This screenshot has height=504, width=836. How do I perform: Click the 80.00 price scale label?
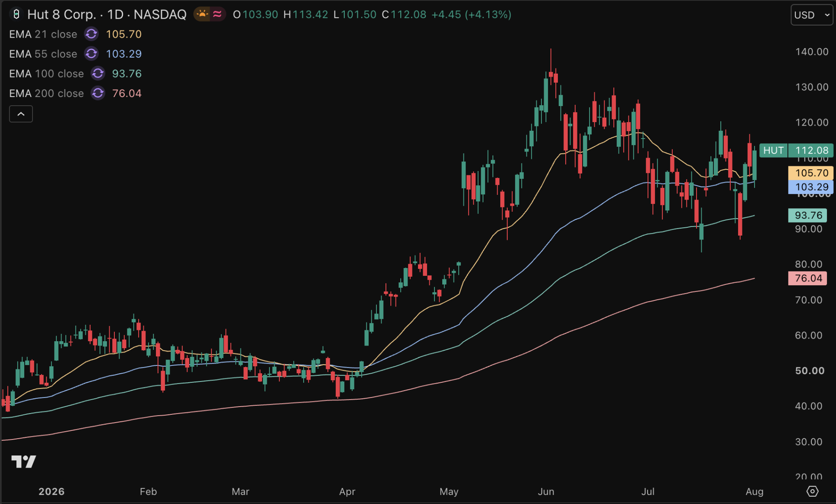click(808, 264)
